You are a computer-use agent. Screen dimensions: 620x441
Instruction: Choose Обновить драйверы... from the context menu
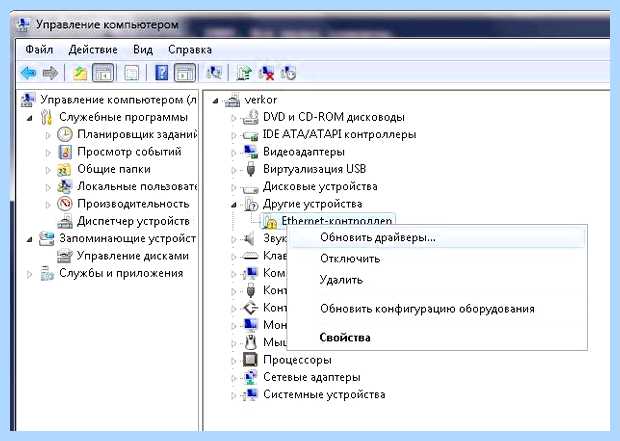click(x=437, y=238)
